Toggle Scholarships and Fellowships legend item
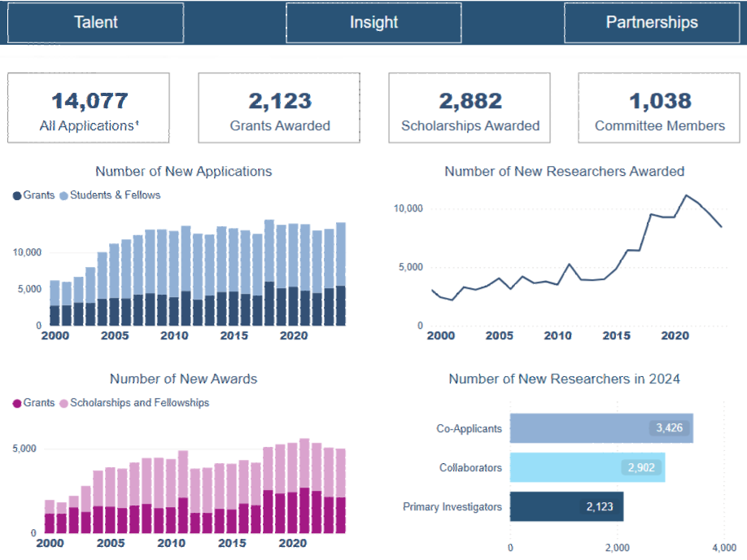Image resolution: width=747 pixels, height=560 pixels. (139, 403)
